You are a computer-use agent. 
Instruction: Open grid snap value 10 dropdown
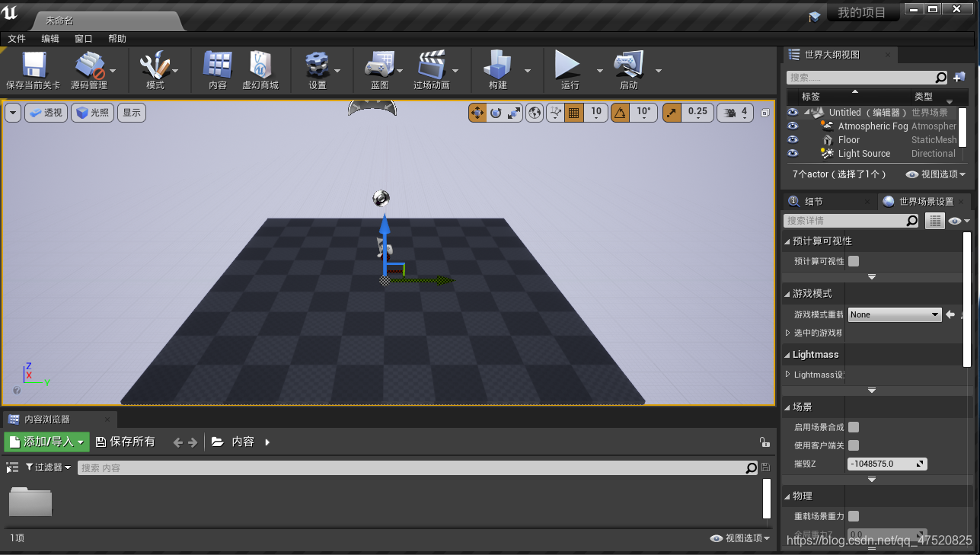596,113
